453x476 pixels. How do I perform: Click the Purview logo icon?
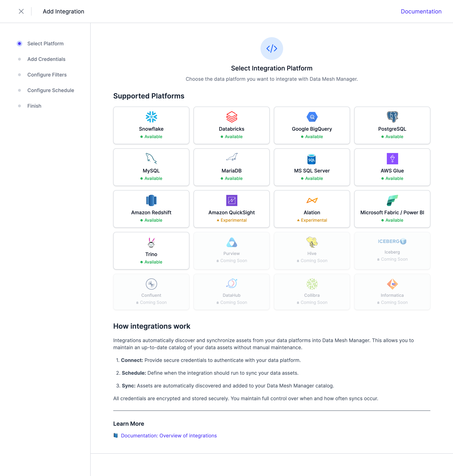[x=232, y=242]
